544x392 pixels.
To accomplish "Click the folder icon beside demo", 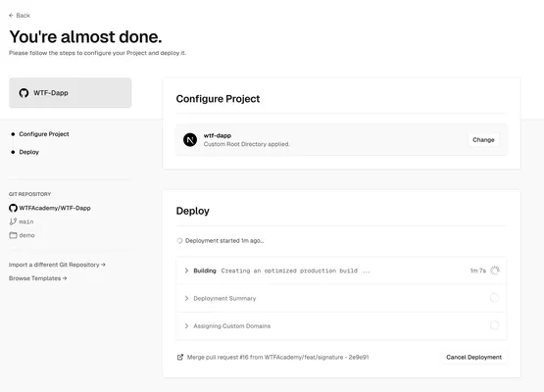I will (x=13, y=235).
